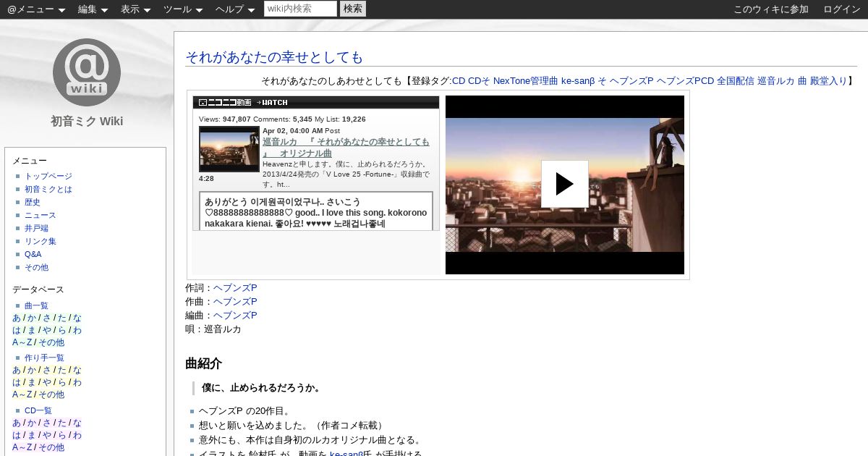The height and width of the screenshot is (456, 868).
Task: Open ヘブンズP link next to 編曲
Action: 235,316
